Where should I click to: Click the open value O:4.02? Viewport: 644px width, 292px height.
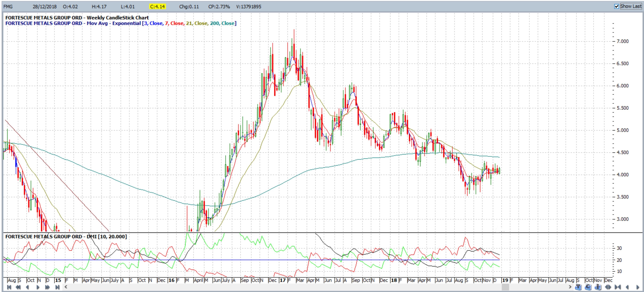[71, 7]
